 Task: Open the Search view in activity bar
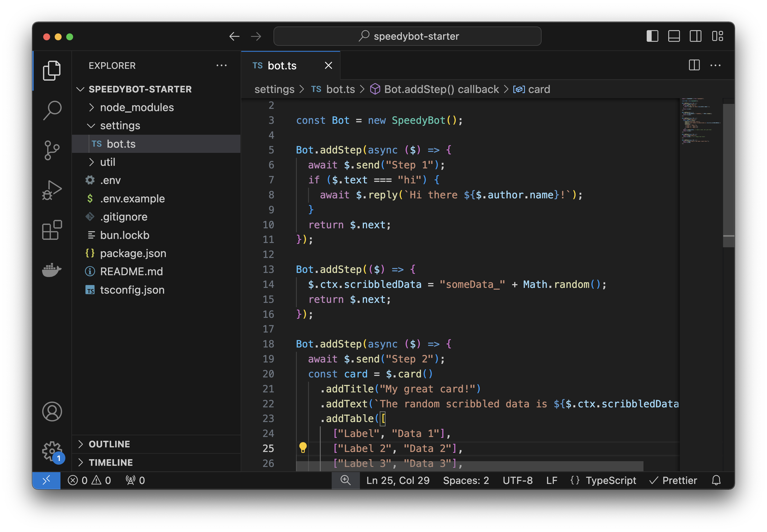coord(52,110)
